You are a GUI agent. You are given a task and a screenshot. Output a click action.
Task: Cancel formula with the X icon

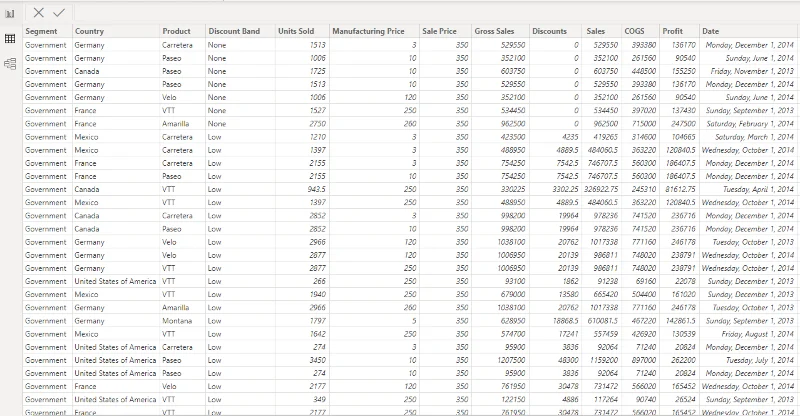pyautogui.click(x=39, y=13)
